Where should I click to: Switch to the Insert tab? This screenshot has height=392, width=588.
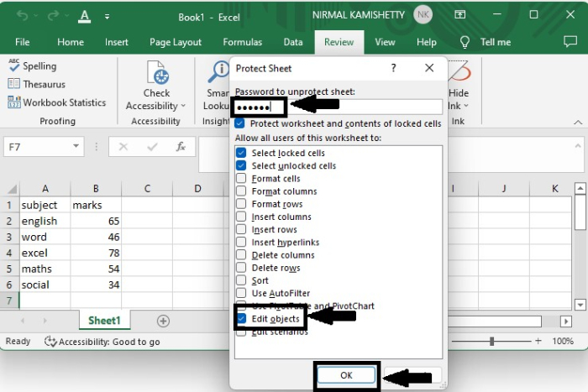[117, 42]
